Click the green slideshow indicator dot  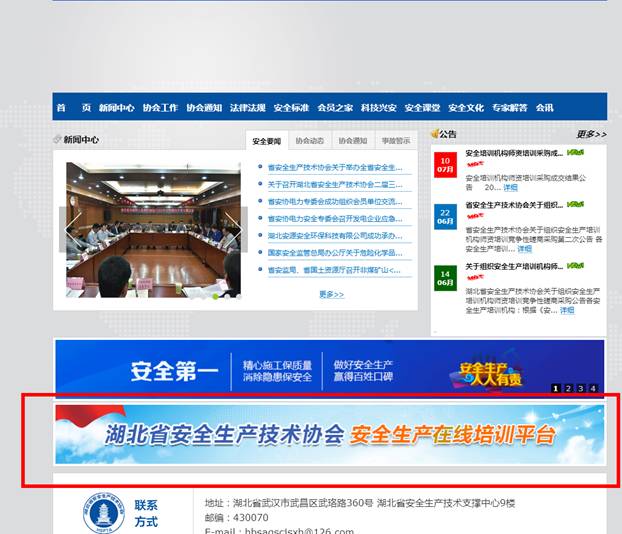pos(215,296)
